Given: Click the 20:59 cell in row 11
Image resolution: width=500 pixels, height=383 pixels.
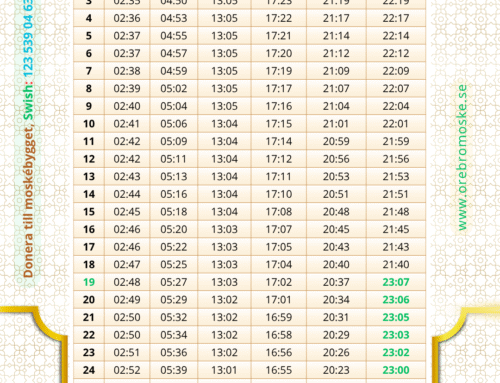Looking at the screenshot, I should pyautogui.click(x=336, y=142).
